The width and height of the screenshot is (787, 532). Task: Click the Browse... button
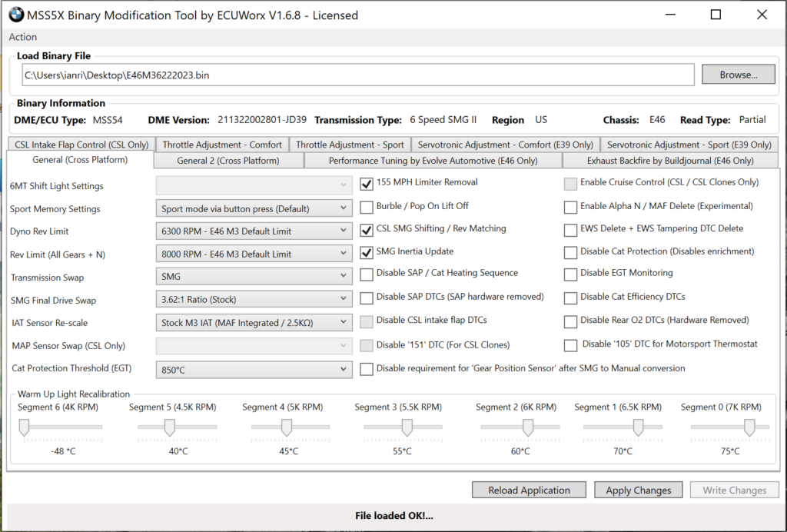[x=739, y=75]
